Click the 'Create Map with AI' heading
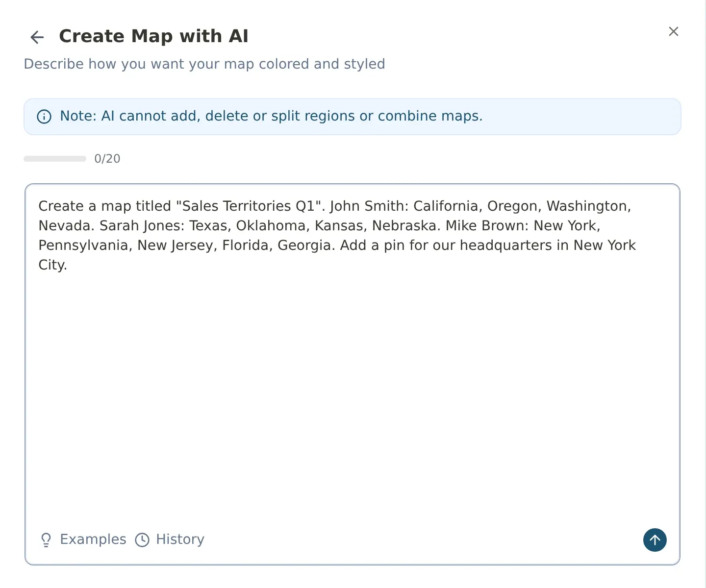 (x=153, y=36)
